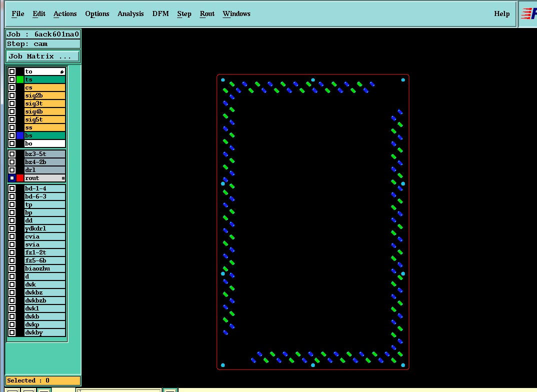Select the 'bp' layer name
The width and height of the screenshot is (537, 392).
coord(45,212)
